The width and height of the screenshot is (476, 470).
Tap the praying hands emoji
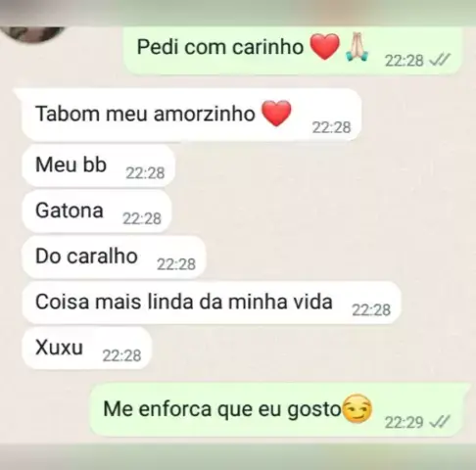coord(357,48)
